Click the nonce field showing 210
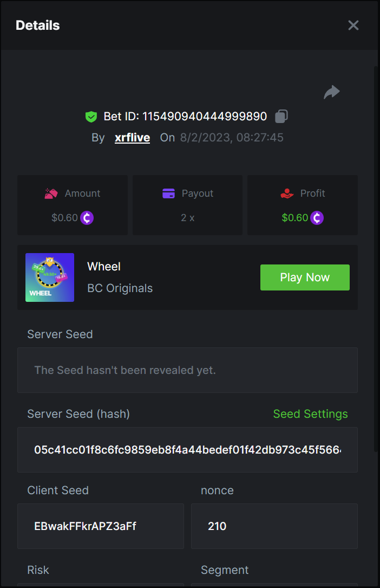The height and width of the screenshot is (588, 380). pos(274,526)
